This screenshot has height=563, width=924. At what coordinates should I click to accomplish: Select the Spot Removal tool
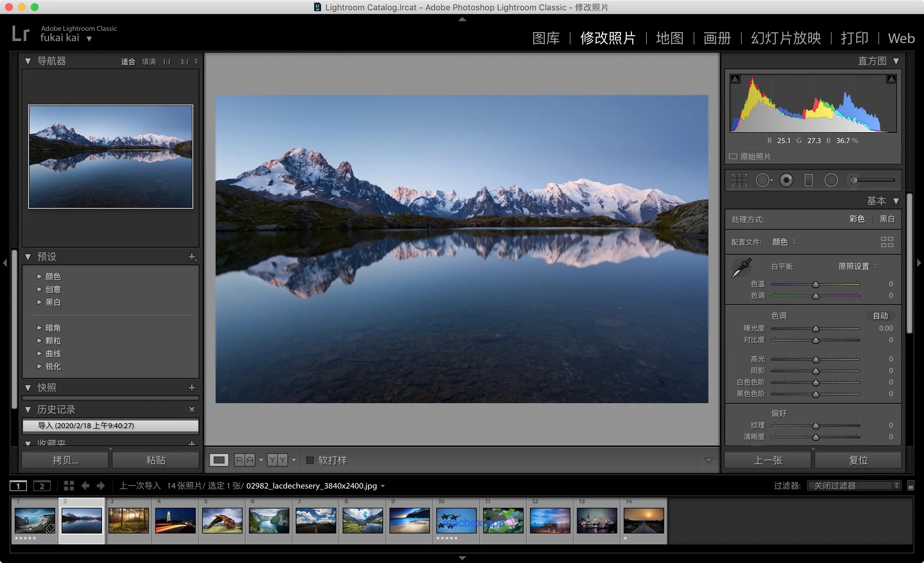click(x=763, y=180)
